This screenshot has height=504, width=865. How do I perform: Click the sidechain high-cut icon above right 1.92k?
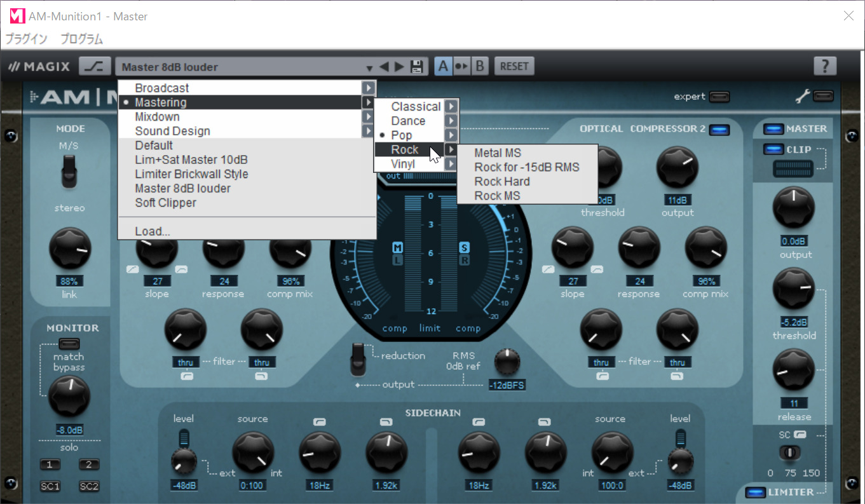coord(545,421)
